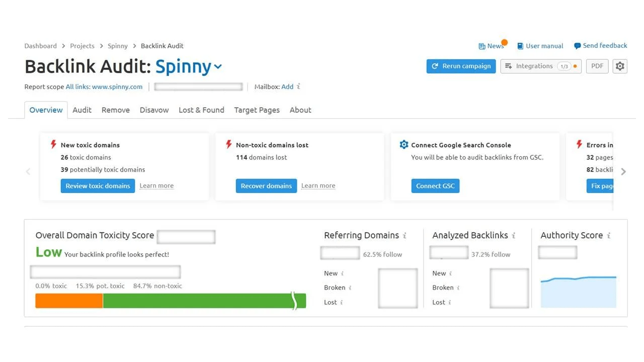Open the Integrations 1/3 menu
This screenshot has width=644, height=362.
(541, 66)
